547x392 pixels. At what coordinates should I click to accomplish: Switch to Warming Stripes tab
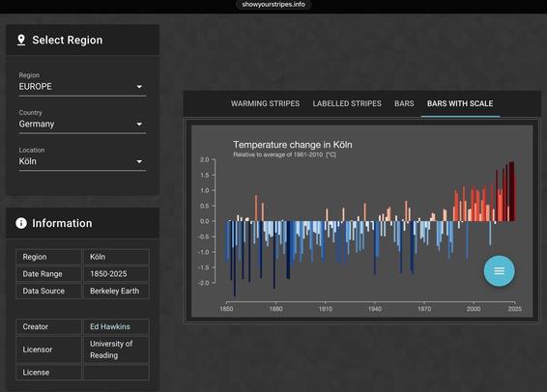[265, 103]
